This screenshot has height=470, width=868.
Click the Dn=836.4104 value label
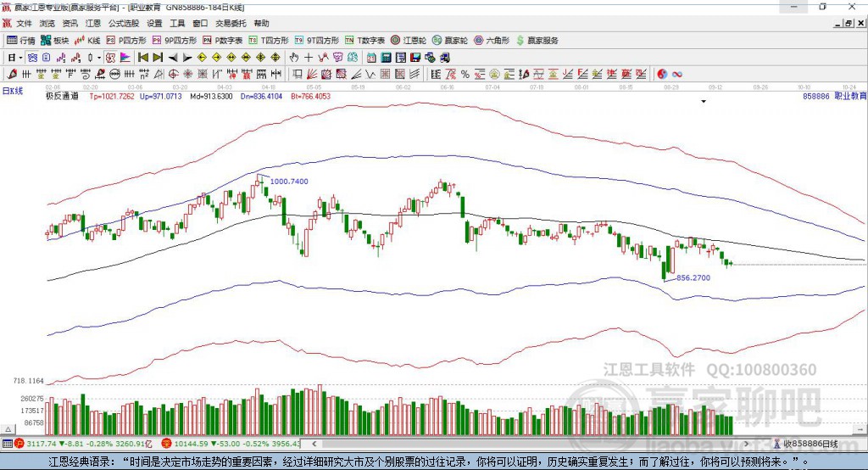tap(261, 96)
